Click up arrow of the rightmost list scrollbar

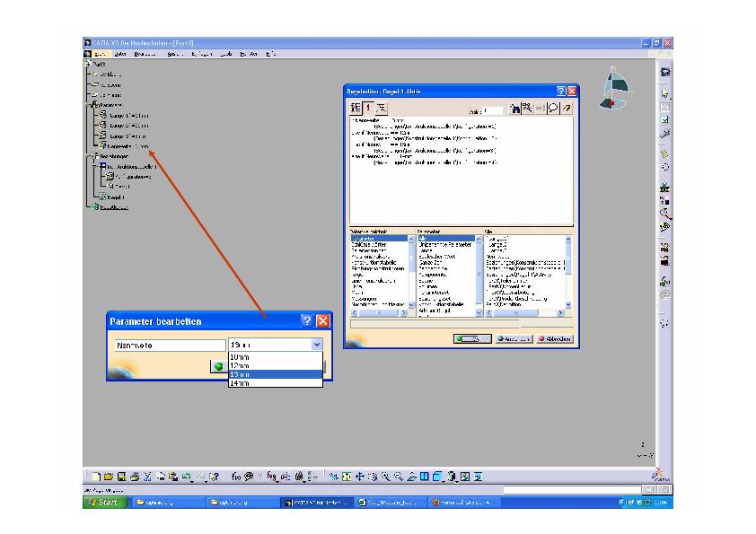coord(568,239)
